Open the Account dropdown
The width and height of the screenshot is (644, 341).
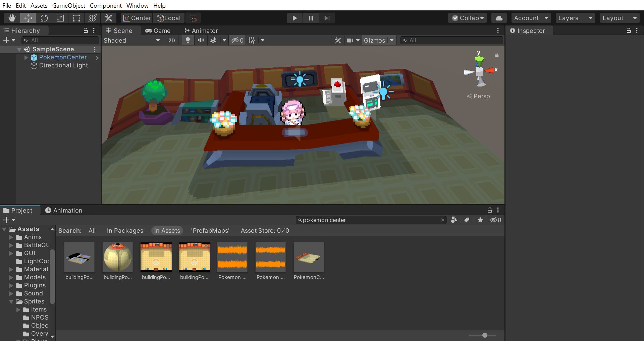point(531,18)
